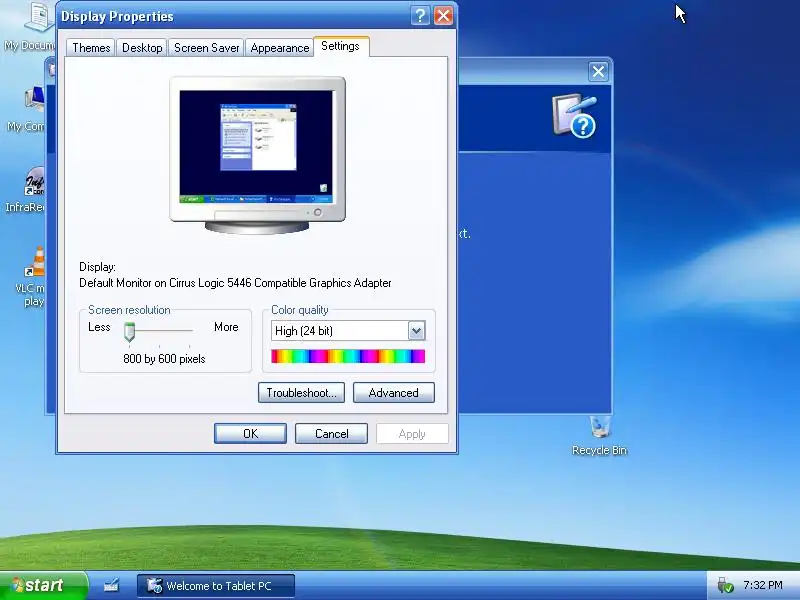Open the Start menu
The height and width of the screenshot is (600, 800).
point(43,585)
